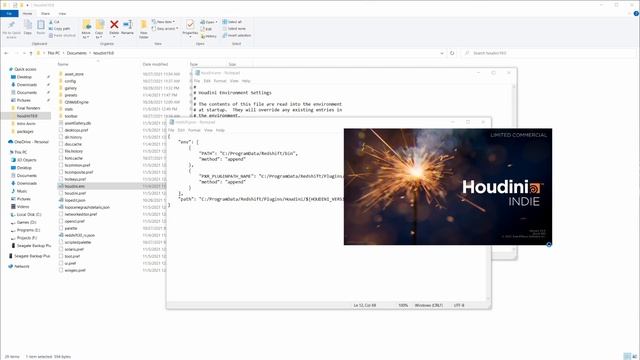
Task: Click Edit in Open group
Action: click(207, 29)
